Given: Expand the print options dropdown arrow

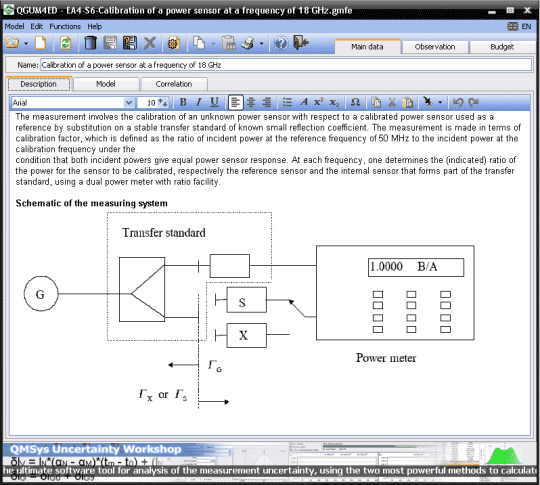Looking at the screenshot, I should [261, 43].
